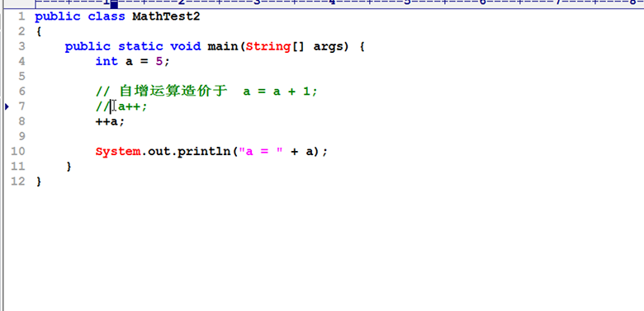Place cursor on the class name MathTest2
The height and width of the screenshot is (311, 644).
point(166,16)
